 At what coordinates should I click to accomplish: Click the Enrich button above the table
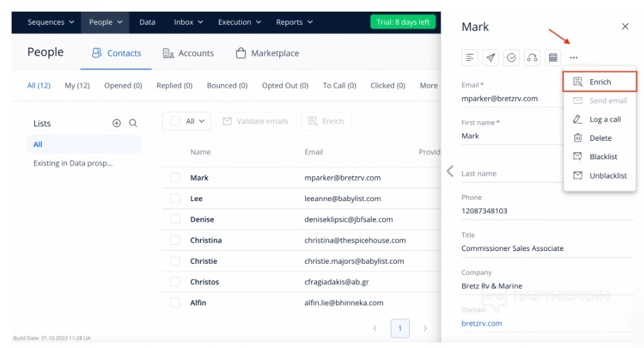pos(326,121)
